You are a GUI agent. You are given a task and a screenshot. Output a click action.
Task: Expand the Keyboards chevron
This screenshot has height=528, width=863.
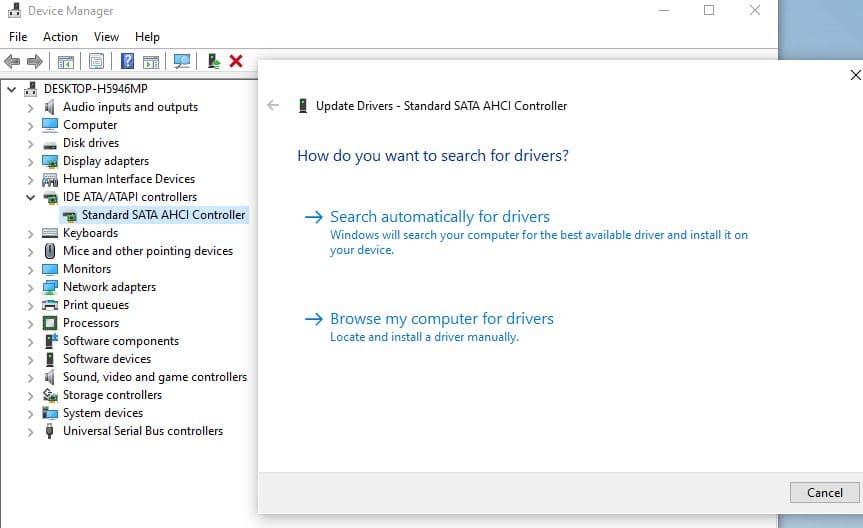tap(30, 234)
